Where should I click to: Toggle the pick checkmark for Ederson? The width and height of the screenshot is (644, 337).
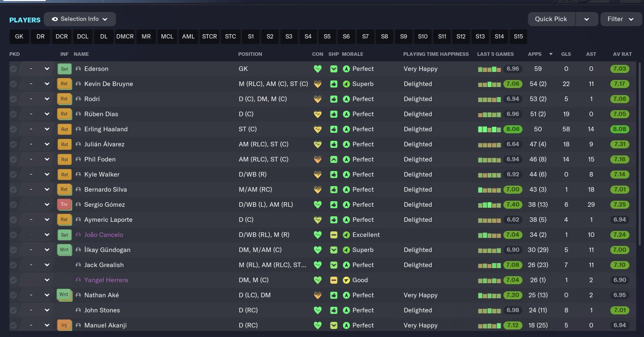pyautogui.click(x=13, y=69)
